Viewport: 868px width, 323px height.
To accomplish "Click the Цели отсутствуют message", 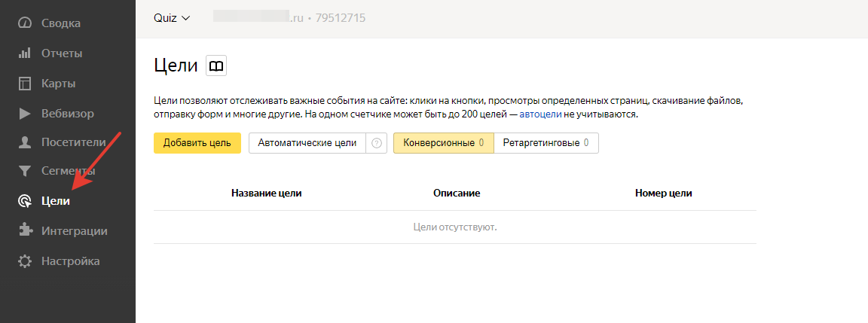I will click(455, 227).
